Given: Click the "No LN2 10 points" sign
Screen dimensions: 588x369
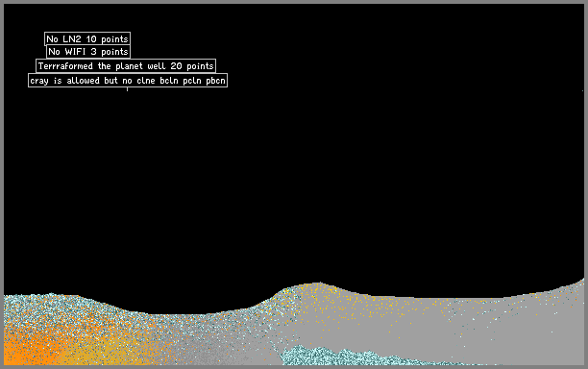Looking at the screenshot, I should pos(87,38).
